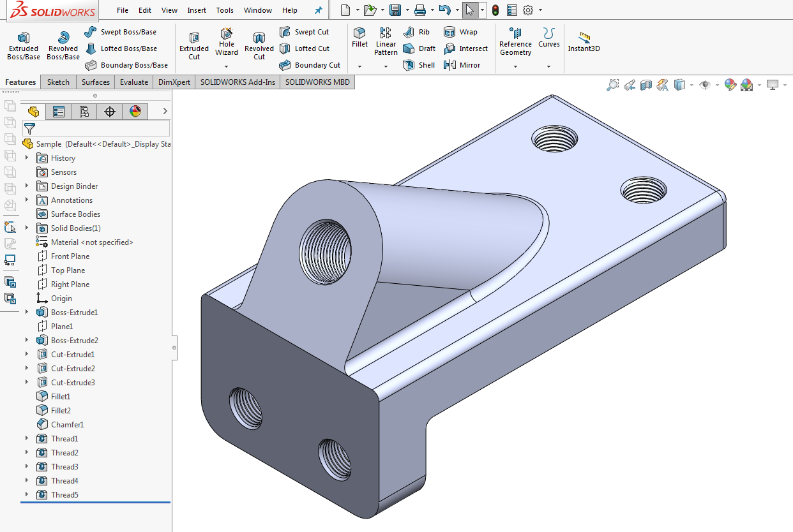793x532 pixels.
Task: Open the ConfigurationManager tab
Action: pos(84,112)
